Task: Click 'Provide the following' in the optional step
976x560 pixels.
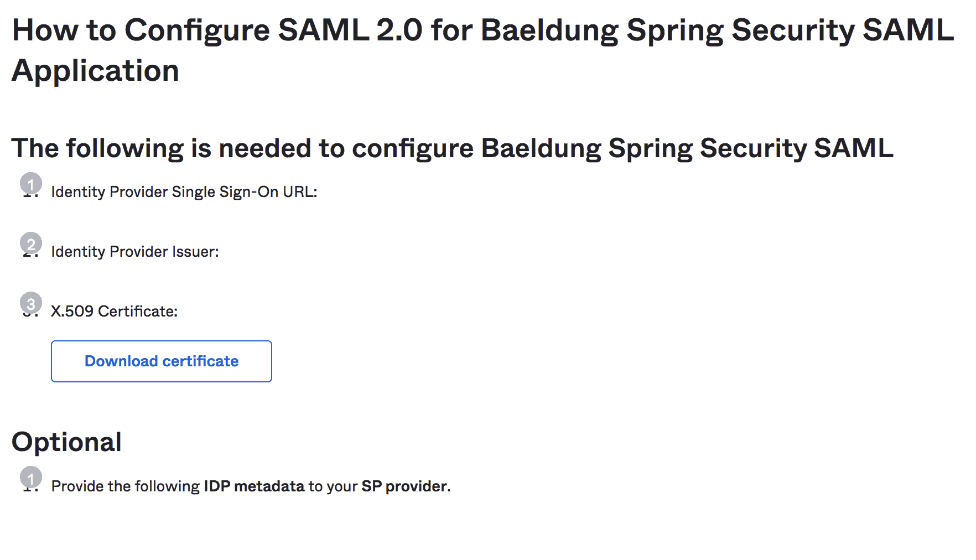Action: click(x=125, y=486)
